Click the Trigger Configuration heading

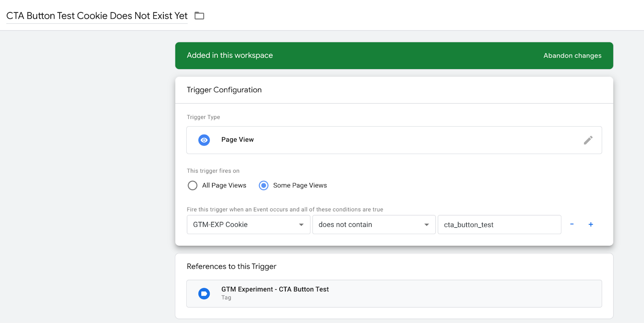(x=224, y=90)
